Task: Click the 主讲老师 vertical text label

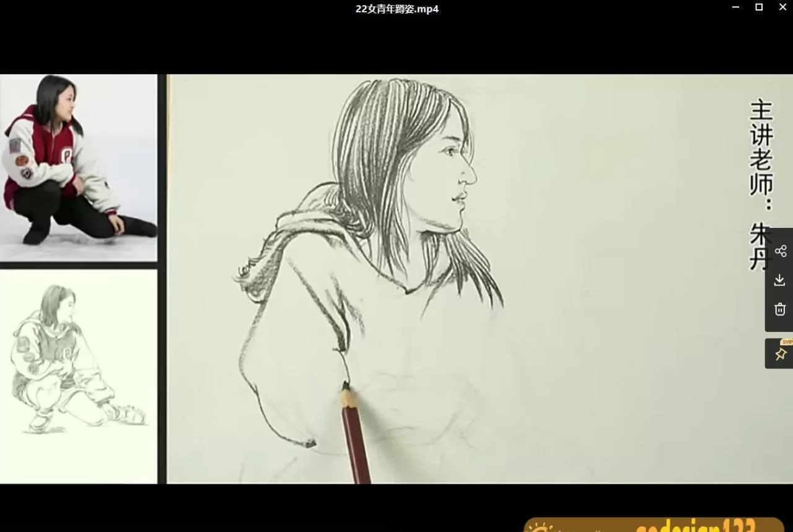Action: tap(761, 147)
